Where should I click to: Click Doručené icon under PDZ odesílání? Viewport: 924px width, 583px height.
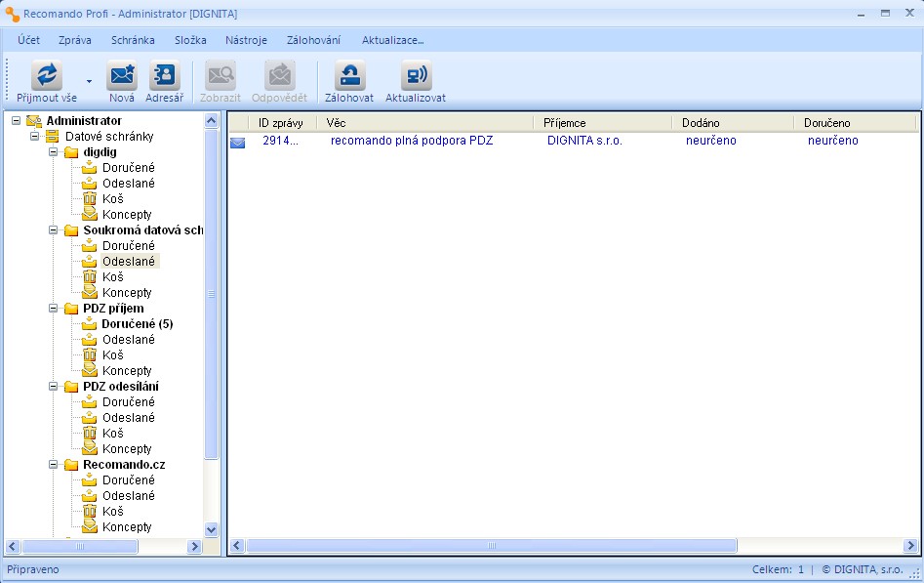[x=90, y=401]
